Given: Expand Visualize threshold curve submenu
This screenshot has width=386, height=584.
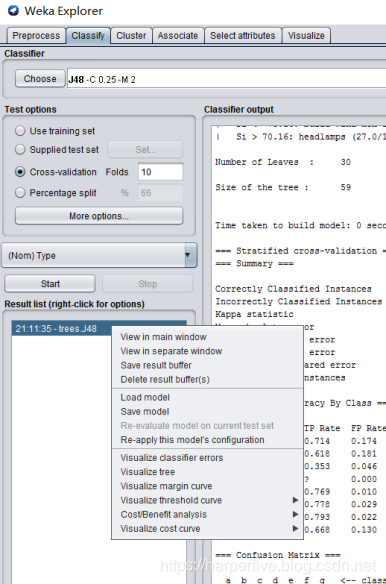Looking at the screenshot, I should 207,500.
